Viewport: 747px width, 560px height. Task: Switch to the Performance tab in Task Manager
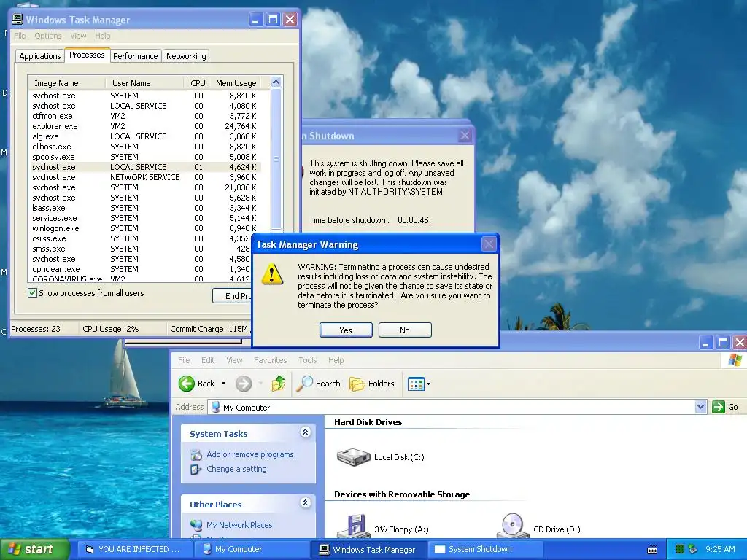point(135,55)
